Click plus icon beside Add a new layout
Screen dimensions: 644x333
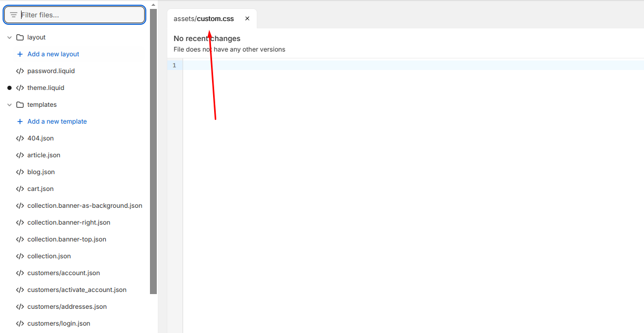pyautogui.click(x=20, y=54)
